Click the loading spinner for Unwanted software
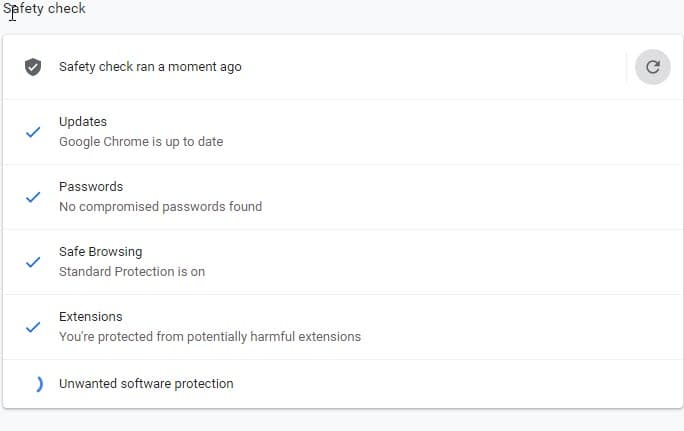Image resolution: width=684 pixels, height=431 pixels. coord(38,384)
